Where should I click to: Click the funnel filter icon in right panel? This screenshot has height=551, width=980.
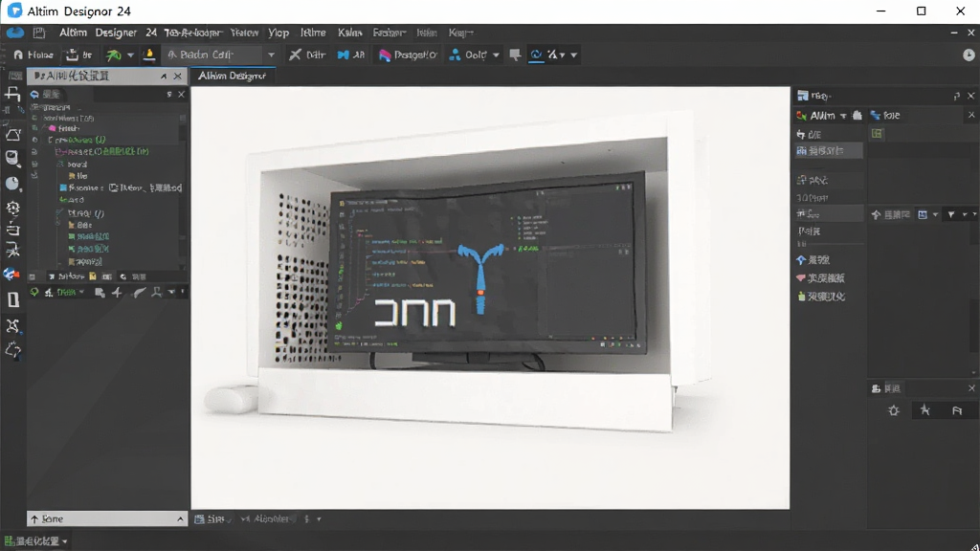point(951,214)
